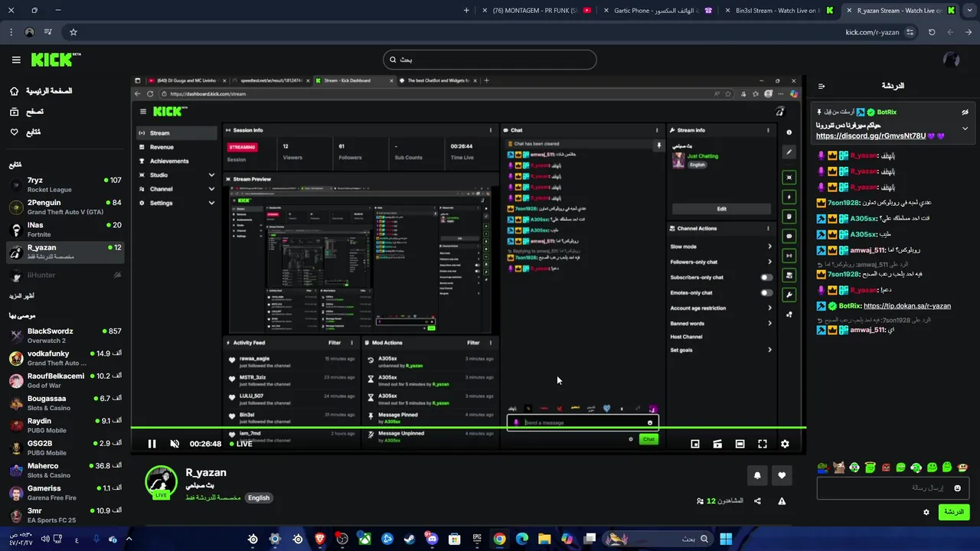Screen dimensions: 980x551
Task: Focus the Kick search box
Action: coord(490,60)
